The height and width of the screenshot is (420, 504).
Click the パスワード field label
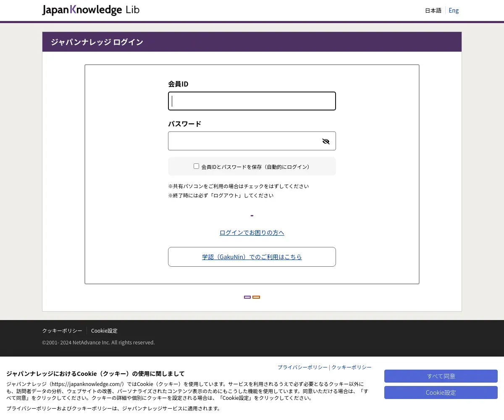[x=185, y=124]
